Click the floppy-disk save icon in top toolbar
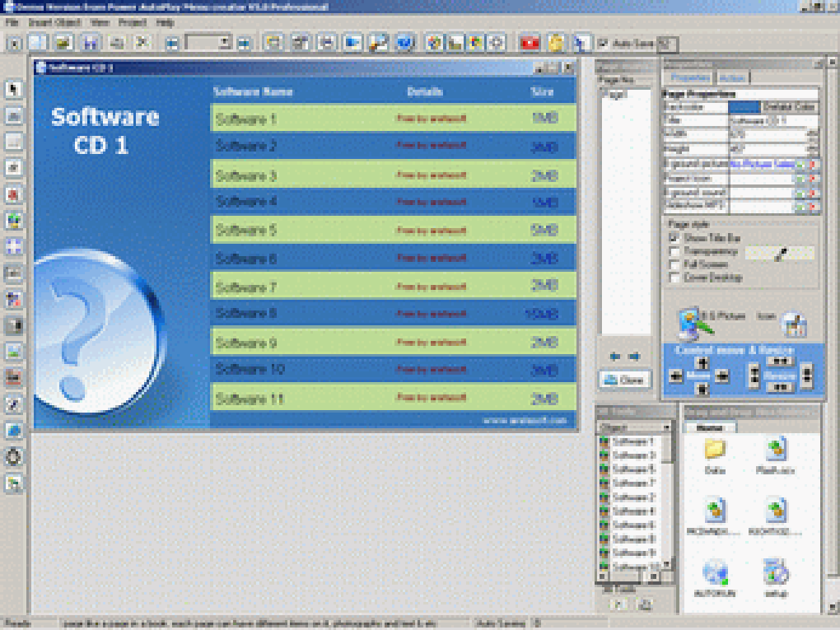Viewport: 840px width, 630px height. 91,43
